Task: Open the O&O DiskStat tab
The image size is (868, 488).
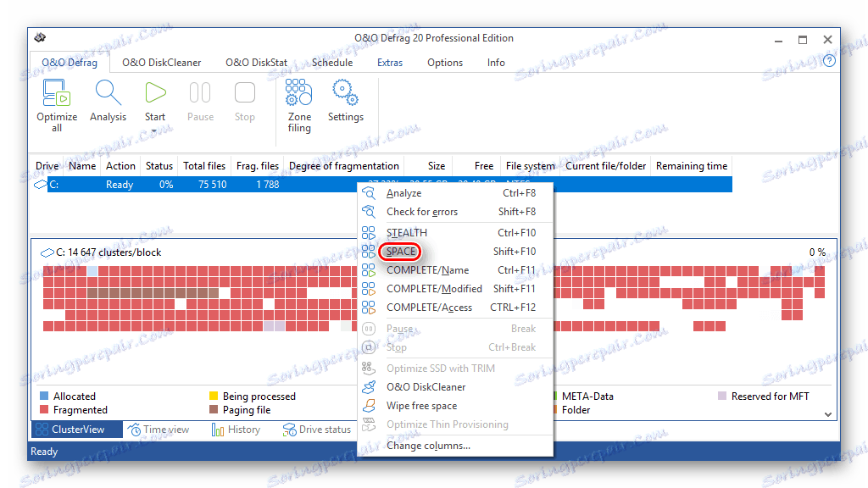Action: [x=256, y=63]
